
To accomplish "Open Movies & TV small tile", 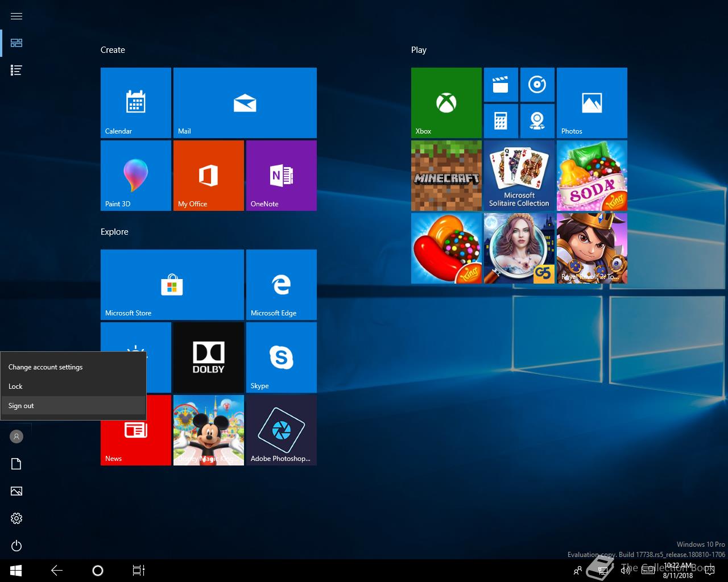I will pyautogui.click(x=501, y=85).
